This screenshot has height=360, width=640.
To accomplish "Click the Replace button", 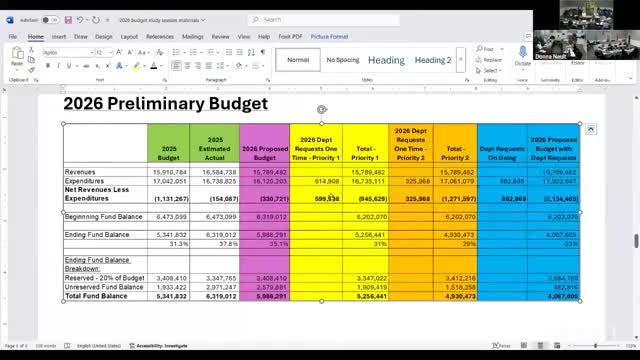I will point(489,60).
